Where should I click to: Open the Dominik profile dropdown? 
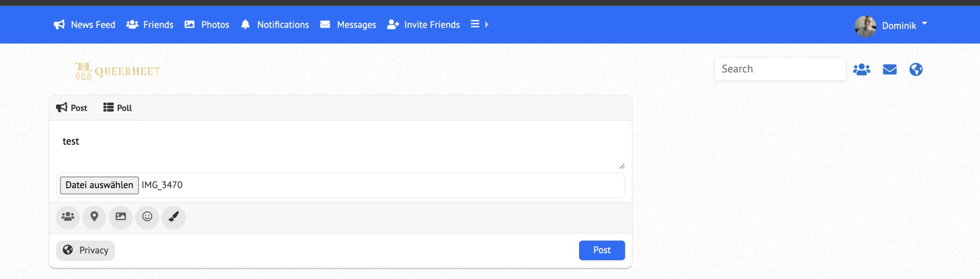click(892, 25)
